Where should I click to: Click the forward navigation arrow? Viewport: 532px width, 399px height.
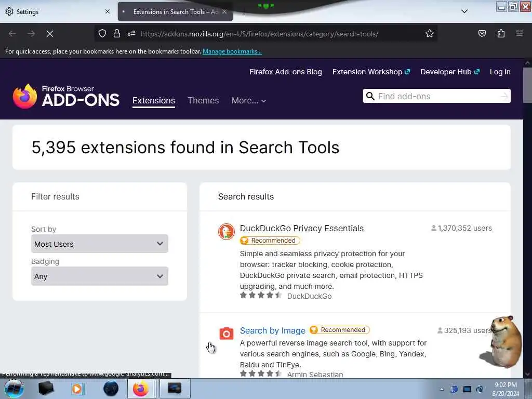point(31,34)
